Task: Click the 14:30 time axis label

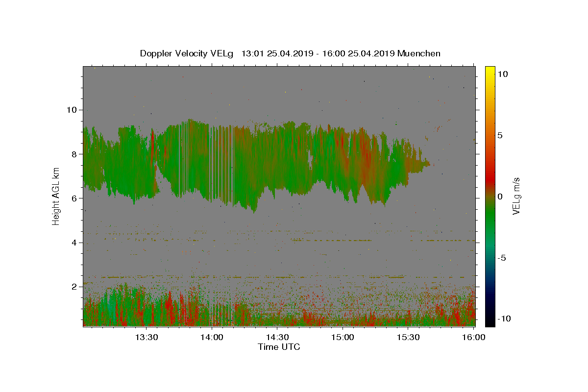Action: (277, 337)
